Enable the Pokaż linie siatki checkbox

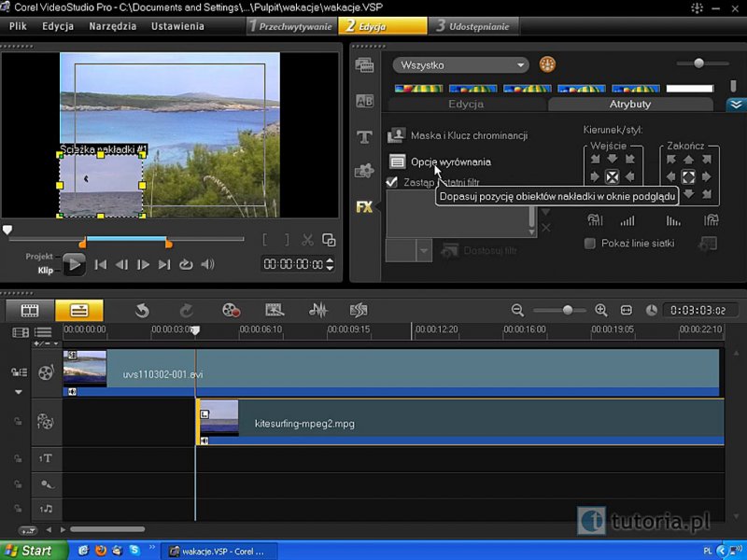pos(589,244)
